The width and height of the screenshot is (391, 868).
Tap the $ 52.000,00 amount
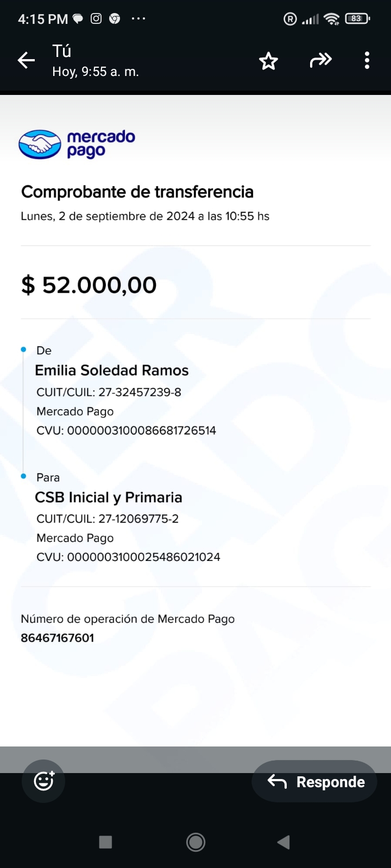89,285
